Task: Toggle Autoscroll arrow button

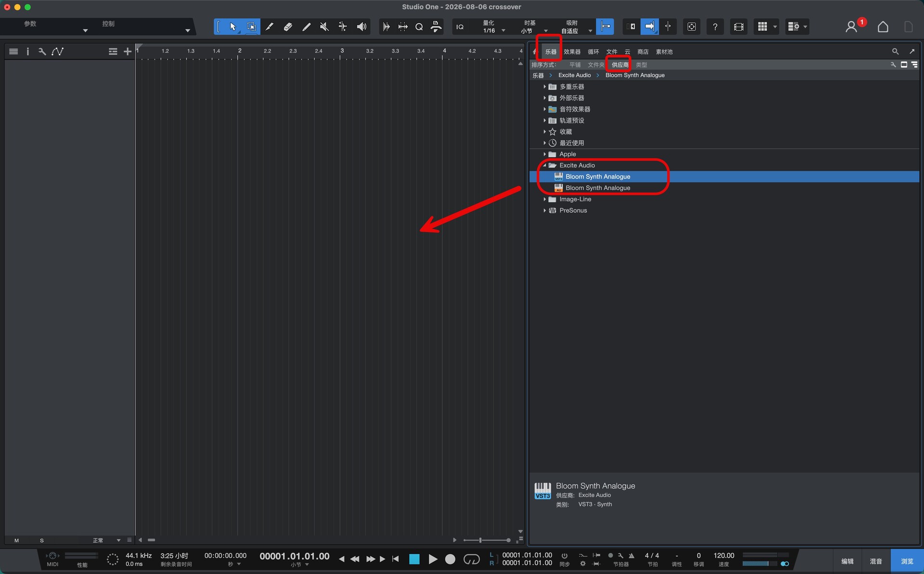Action: 649,27
